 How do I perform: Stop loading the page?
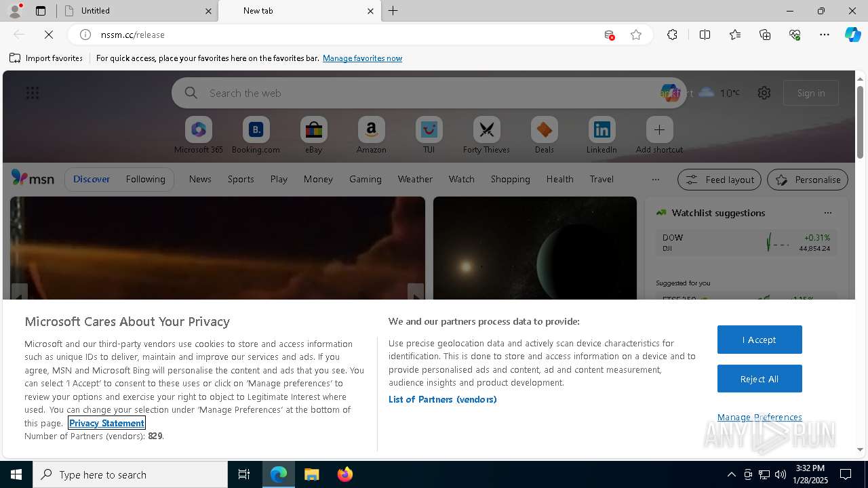coord(49,35)
